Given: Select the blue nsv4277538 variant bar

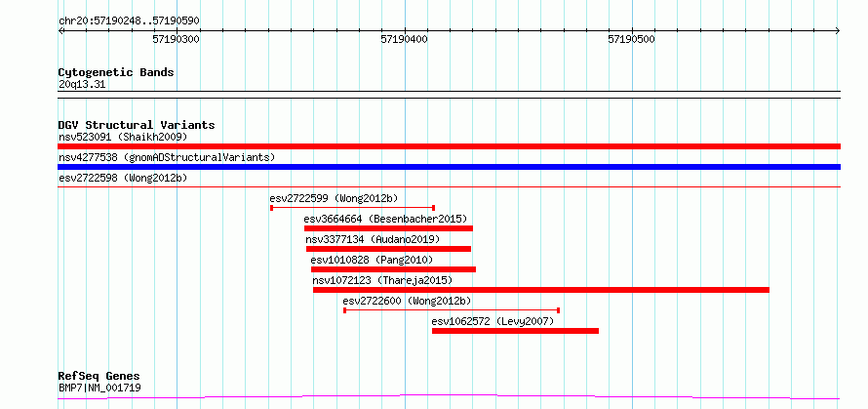Looking at the screenshot, I should click(449, 167).
